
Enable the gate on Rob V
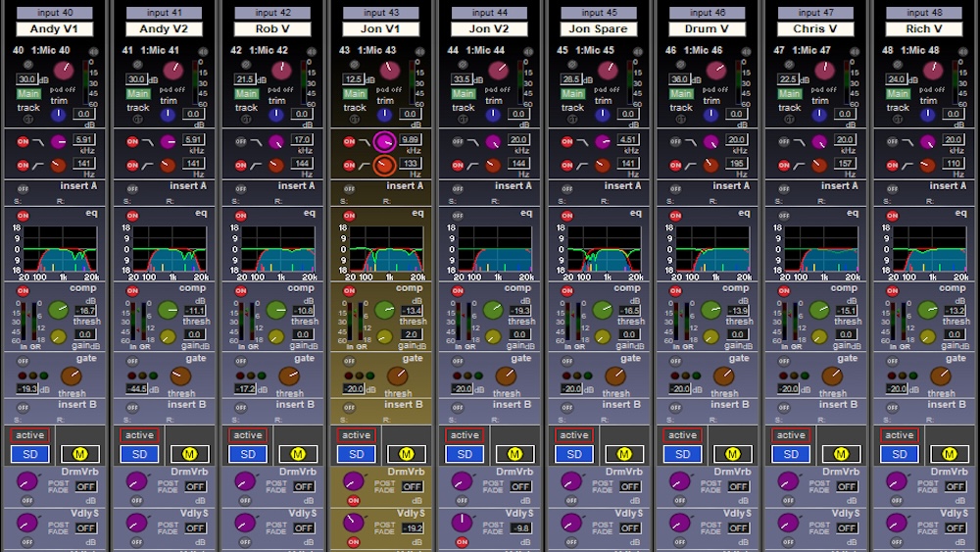(x=240, y=361)
